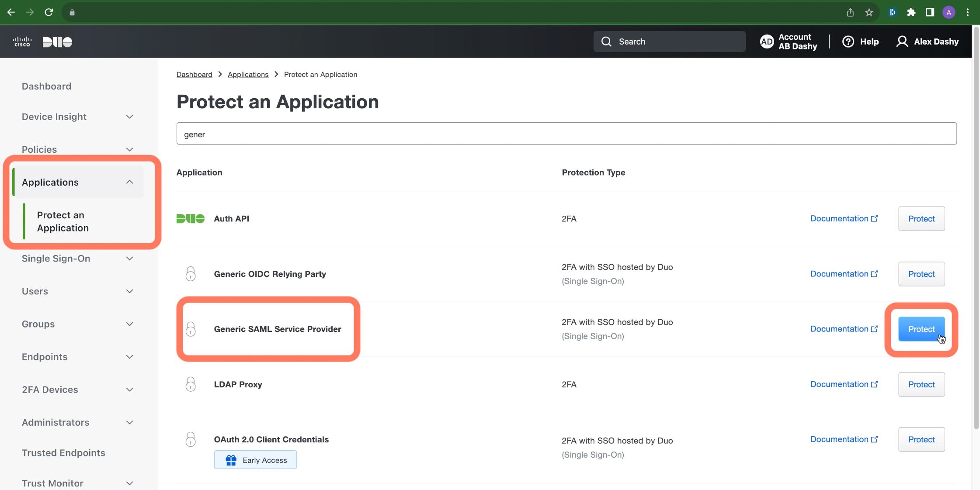980x490 pixels.
Task: Click the lock icon beside Generic OIDC Relying Party
Action: click(191, 274)
